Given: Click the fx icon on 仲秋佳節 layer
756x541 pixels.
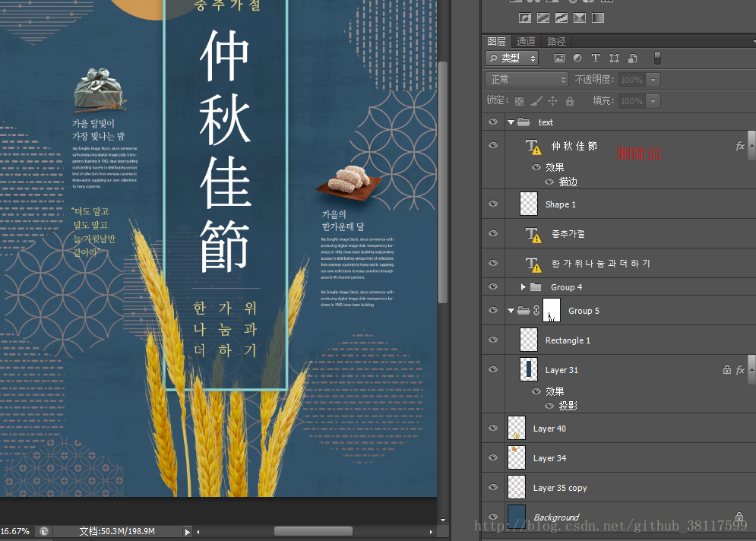Looking at the screenshot, I should [740, 146].
